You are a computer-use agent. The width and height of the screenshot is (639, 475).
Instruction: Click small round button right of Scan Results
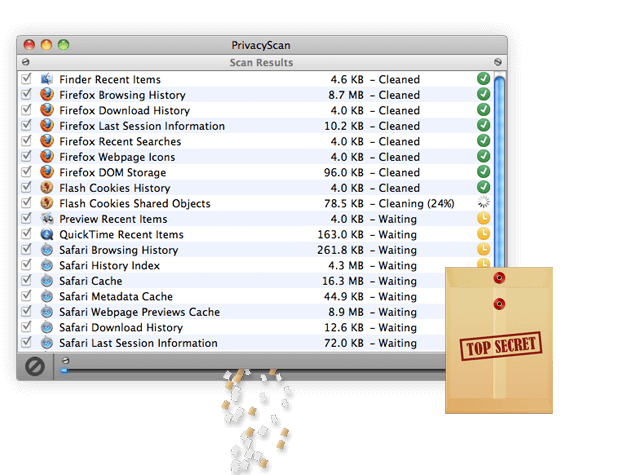(498, 62)
